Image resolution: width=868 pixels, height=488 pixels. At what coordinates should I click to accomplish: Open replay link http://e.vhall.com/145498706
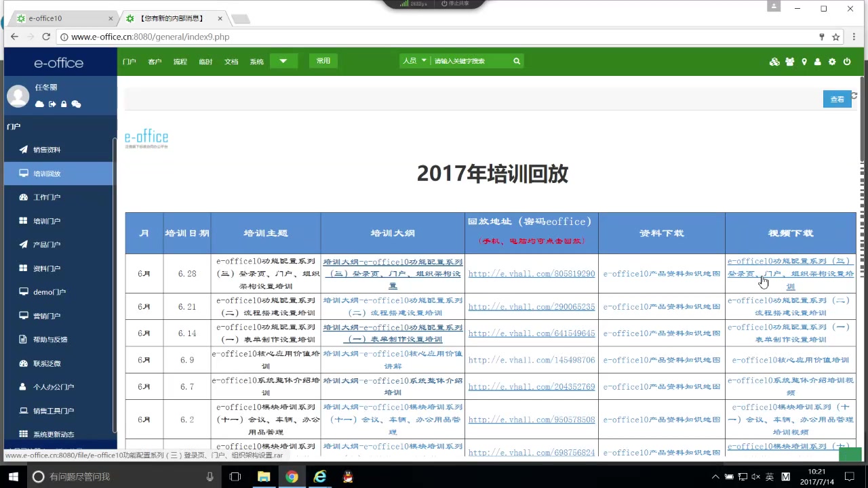(x=532, y=360)
